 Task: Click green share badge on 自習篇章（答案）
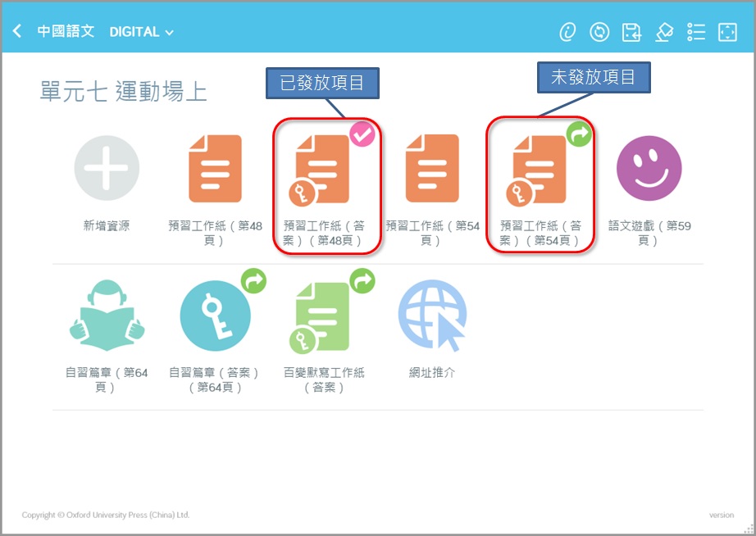coord(253,280)
